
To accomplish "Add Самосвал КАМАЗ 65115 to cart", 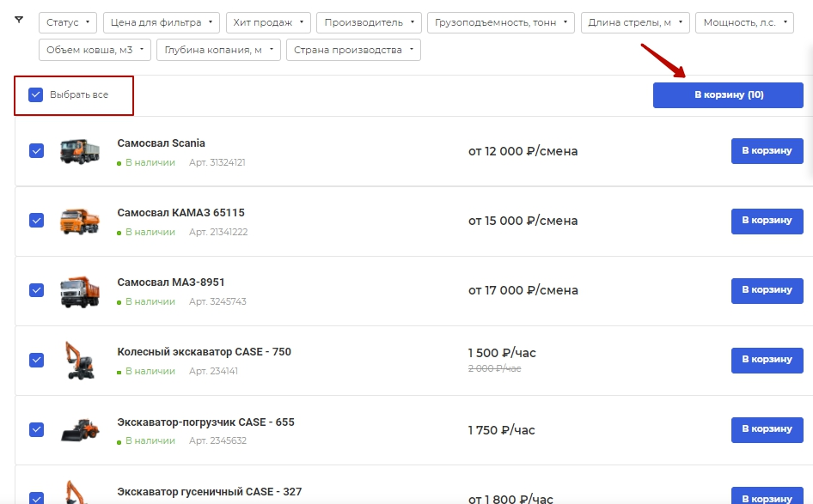I will click(767, 221).
